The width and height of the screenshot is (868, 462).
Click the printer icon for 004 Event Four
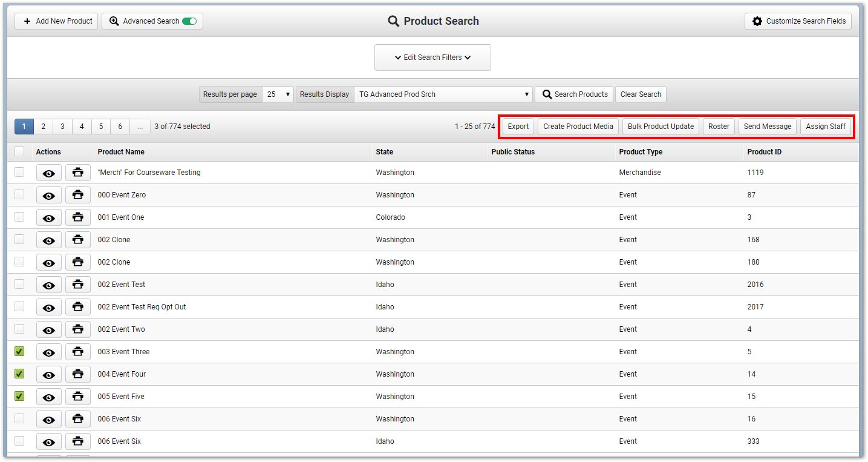click(78, 375)
